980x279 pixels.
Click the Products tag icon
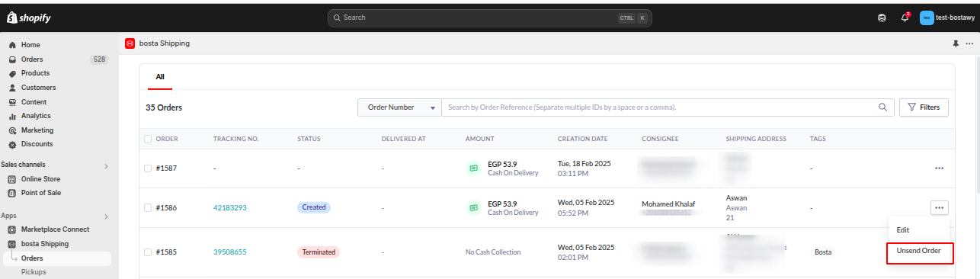click(x=12, y=73)
